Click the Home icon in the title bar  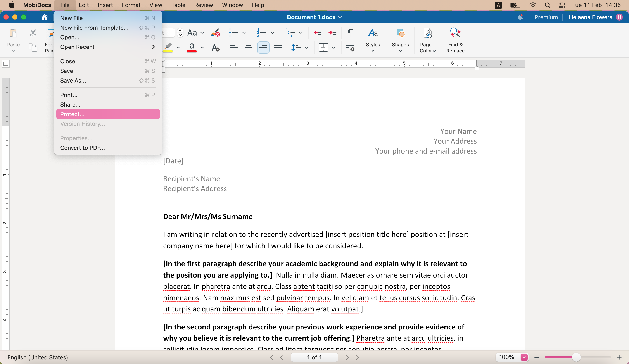44,17
